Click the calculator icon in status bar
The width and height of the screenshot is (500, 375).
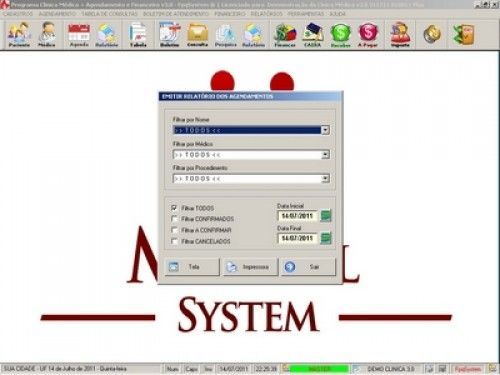coord(442,369)
